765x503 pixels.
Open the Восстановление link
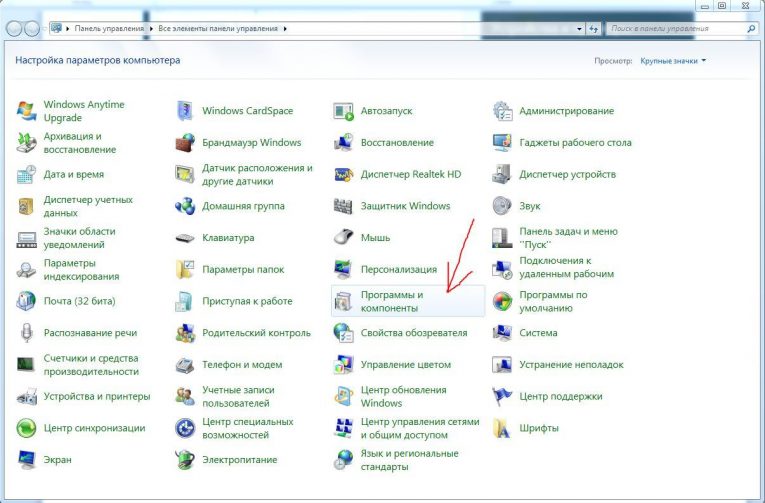tap(397, 143)
